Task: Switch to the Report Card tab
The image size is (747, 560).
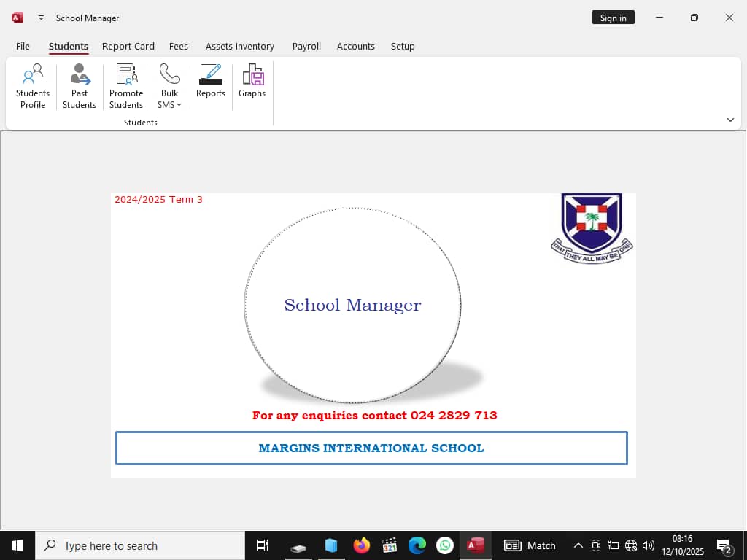Action: [128, 46]
